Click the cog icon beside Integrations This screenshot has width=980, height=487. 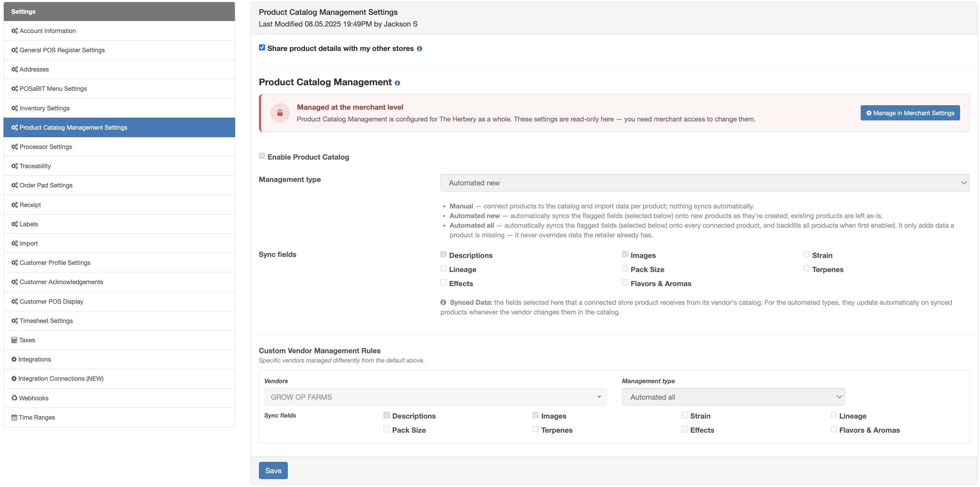click(x=14, y=359)
